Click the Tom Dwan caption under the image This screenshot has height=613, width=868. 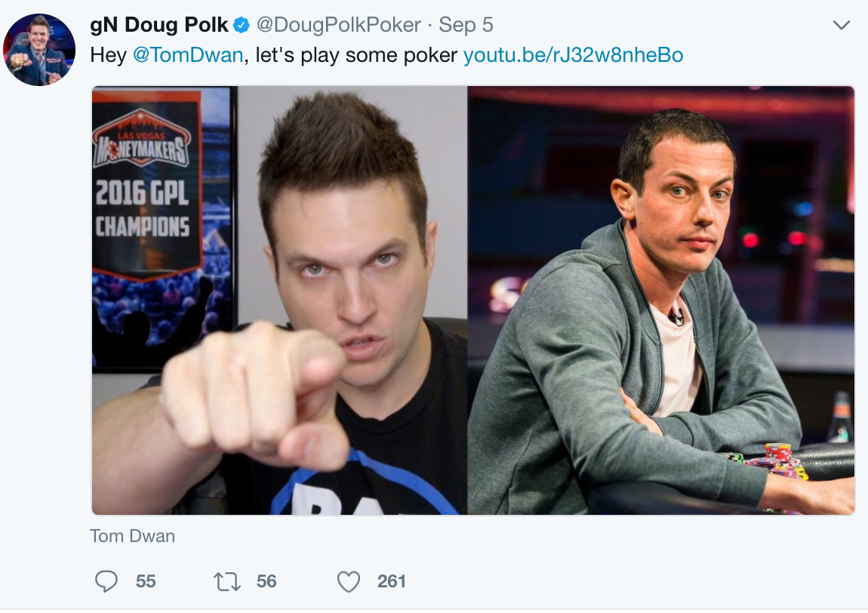pyautogui.click(x=132, y=536)
